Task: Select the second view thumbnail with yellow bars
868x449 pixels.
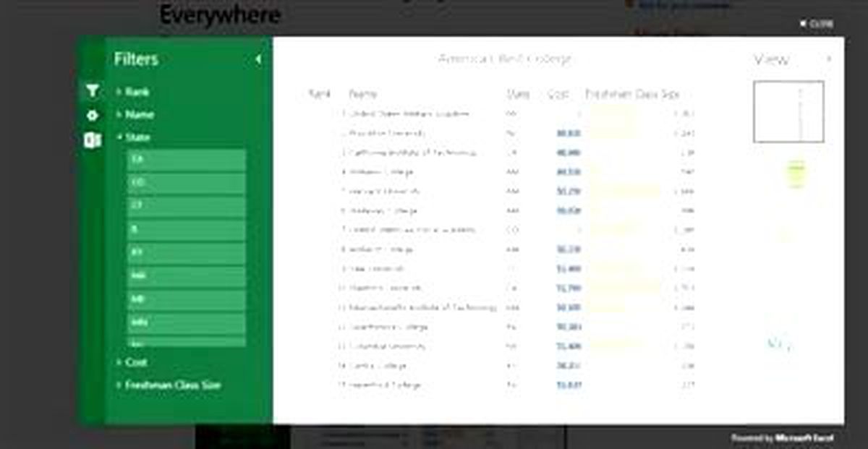Action: [796, 174]
